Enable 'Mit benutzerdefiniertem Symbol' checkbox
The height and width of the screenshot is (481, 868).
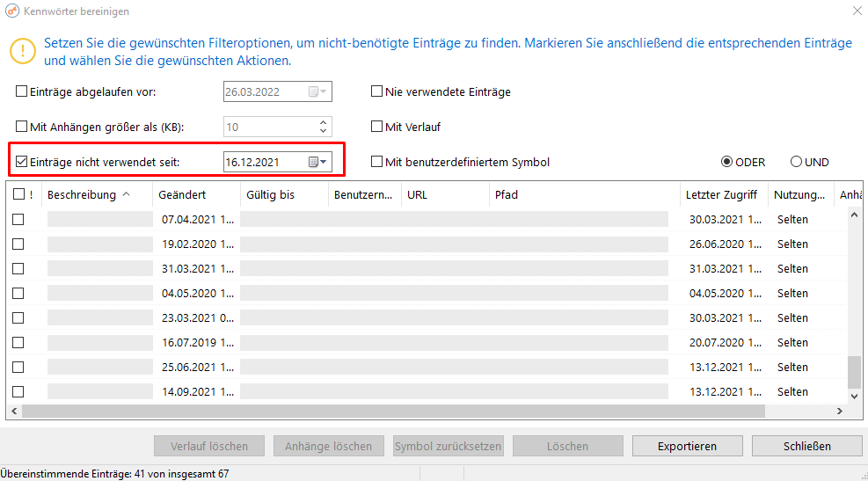coord(377,162)
